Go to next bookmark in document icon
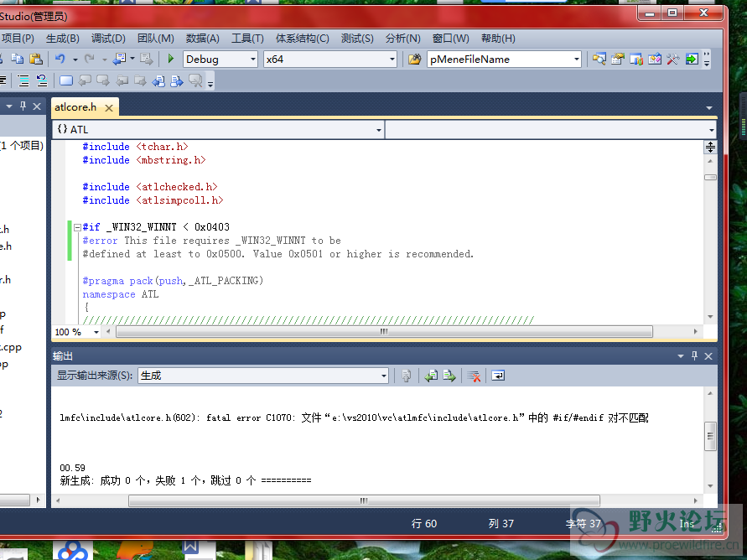 (x=177, y=81)
